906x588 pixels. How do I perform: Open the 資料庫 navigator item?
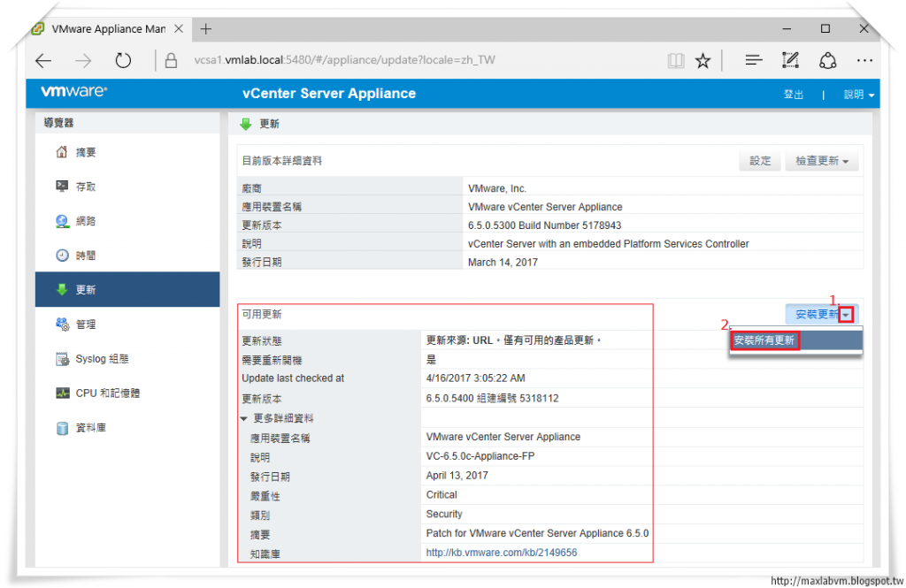(x=127, y=427)
